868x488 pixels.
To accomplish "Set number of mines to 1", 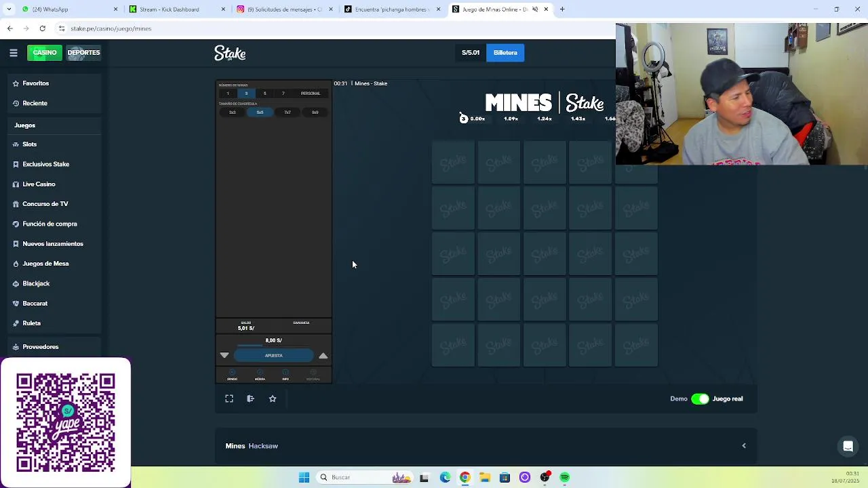I will pos(228,94).
